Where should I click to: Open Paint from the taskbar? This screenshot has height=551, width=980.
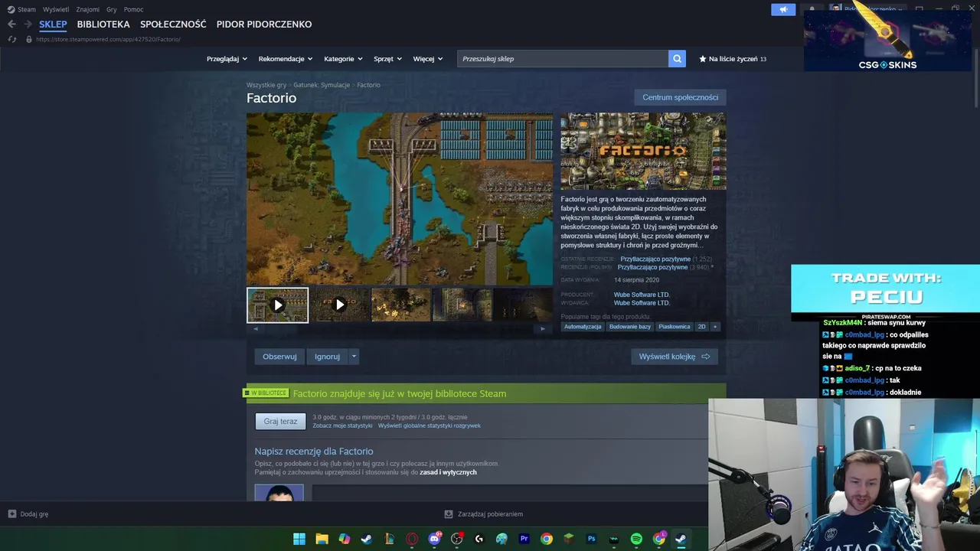(x=501, y=539)
